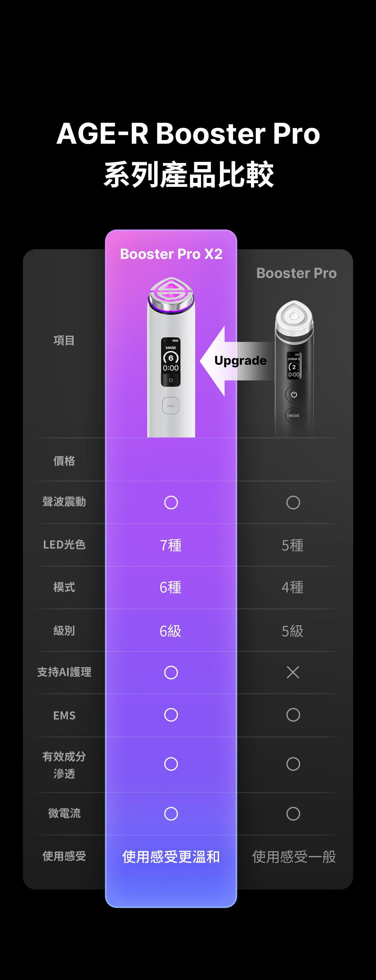Click the AI護理 X mark for Booster Pro

(293, 672)
